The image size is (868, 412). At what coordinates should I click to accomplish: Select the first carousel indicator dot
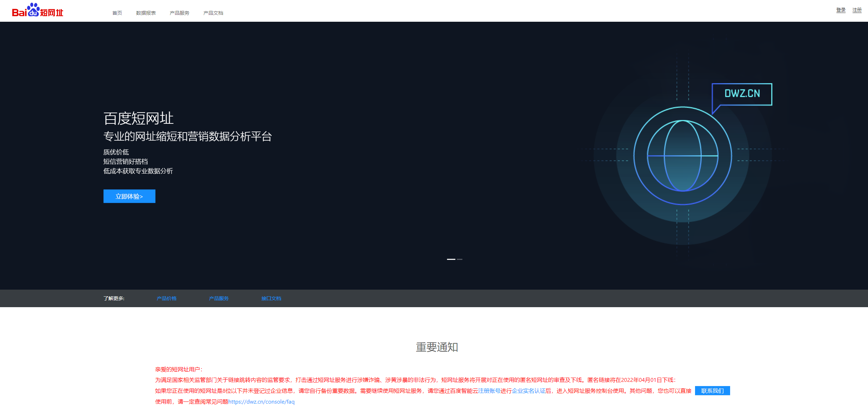pos(452,259)
